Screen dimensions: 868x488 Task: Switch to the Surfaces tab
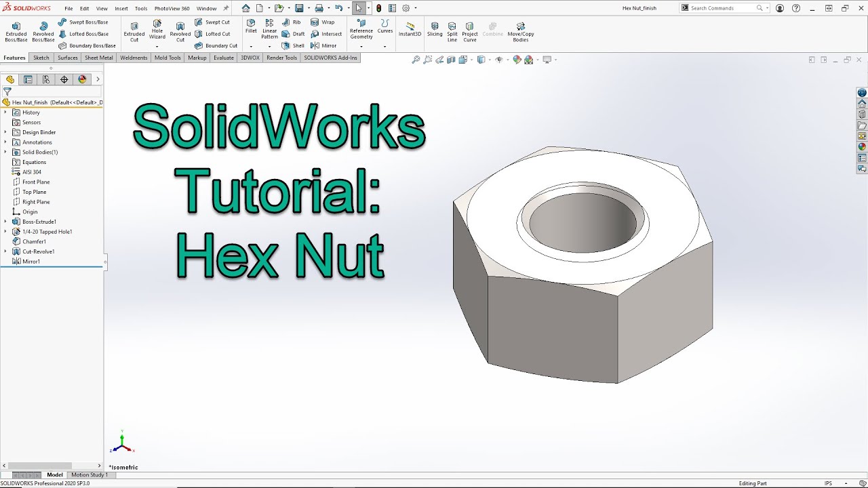(x=68, y=58)
